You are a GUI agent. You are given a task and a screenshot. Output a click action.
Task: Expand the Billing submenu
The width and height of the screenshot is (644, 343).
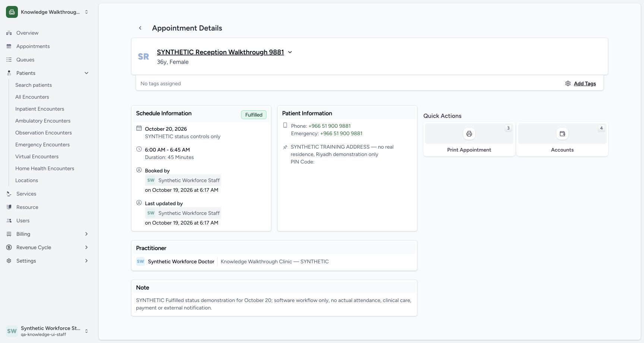pyautogui.click(x=86, y=234)
